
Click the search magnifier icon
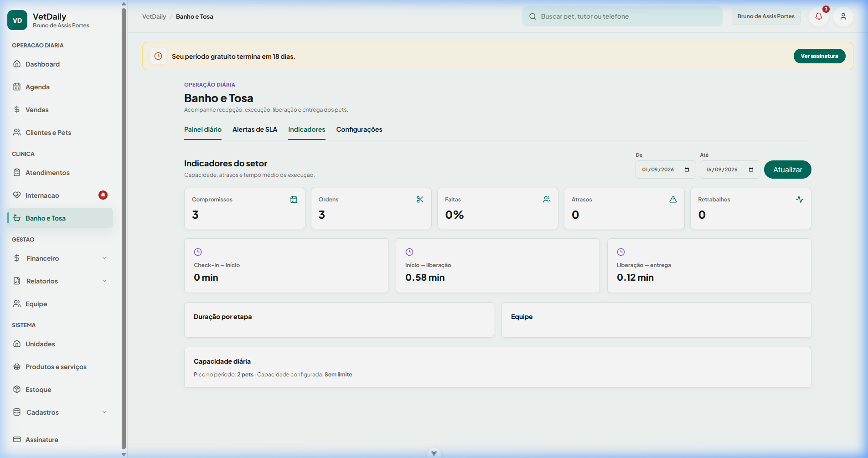[x=532, y=16]
